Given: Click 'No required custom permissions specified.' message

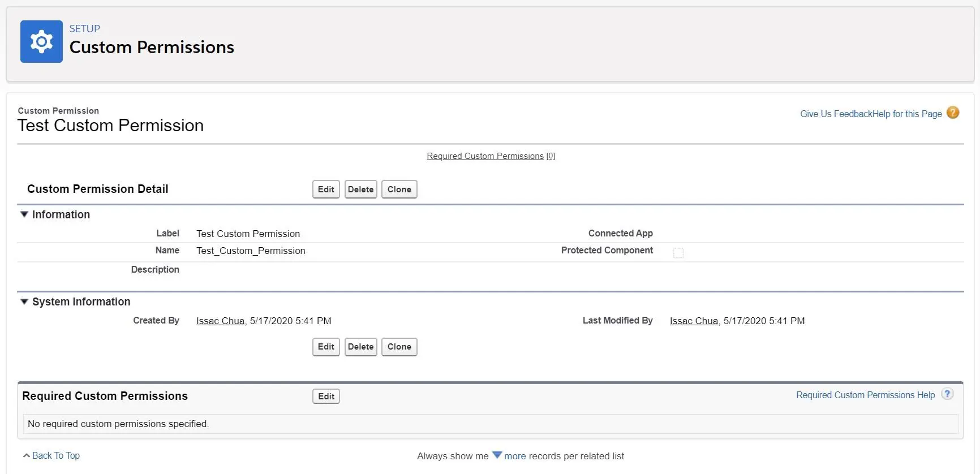Looking at the screenshot, I should point(118,424).
